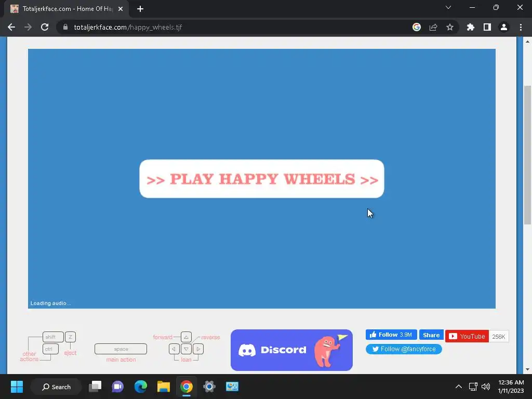Click the space key diagram

pos(121,349)
